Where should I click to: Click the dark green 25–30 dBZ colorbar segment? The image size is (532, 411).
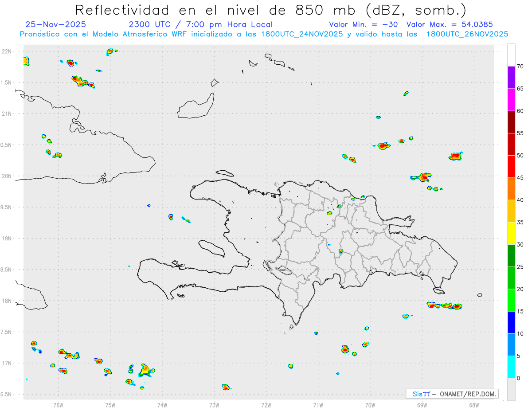pos(511,256)
